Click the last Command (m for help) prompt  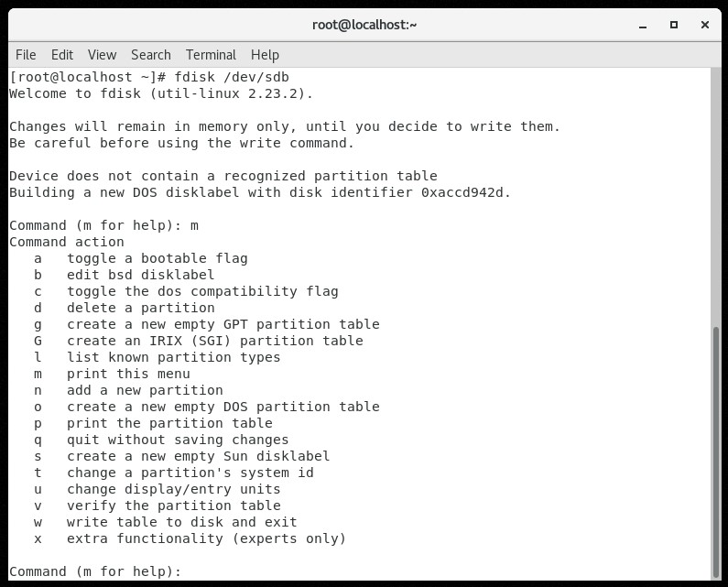(x=95, y=571)
